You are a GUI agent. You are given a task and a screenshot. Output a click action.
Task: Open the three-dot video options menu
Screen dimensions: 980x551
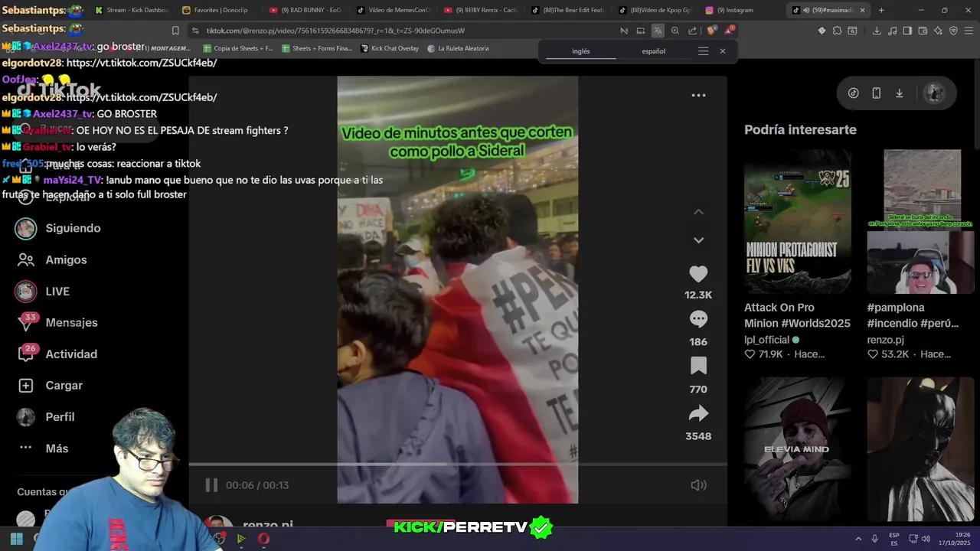[698, 96]
